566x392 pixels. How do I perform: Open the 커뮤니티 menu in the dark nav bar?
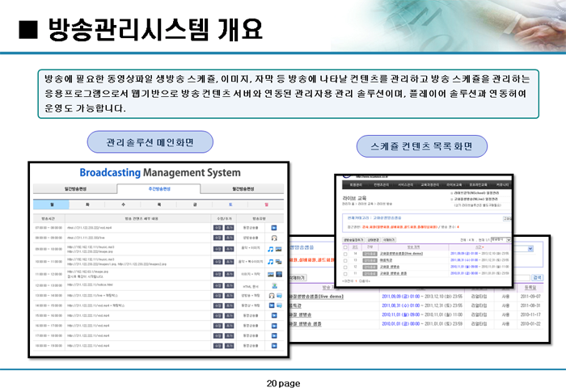(502, 185)
